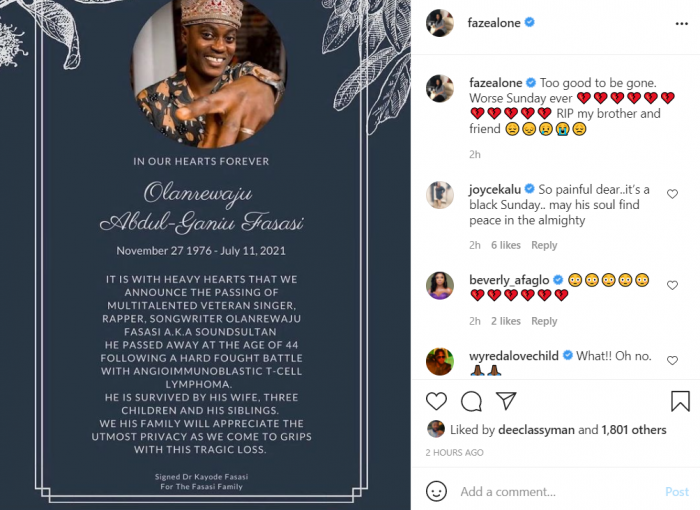
Task: Share the post via paper plane icon
Action: coord(506,401)
